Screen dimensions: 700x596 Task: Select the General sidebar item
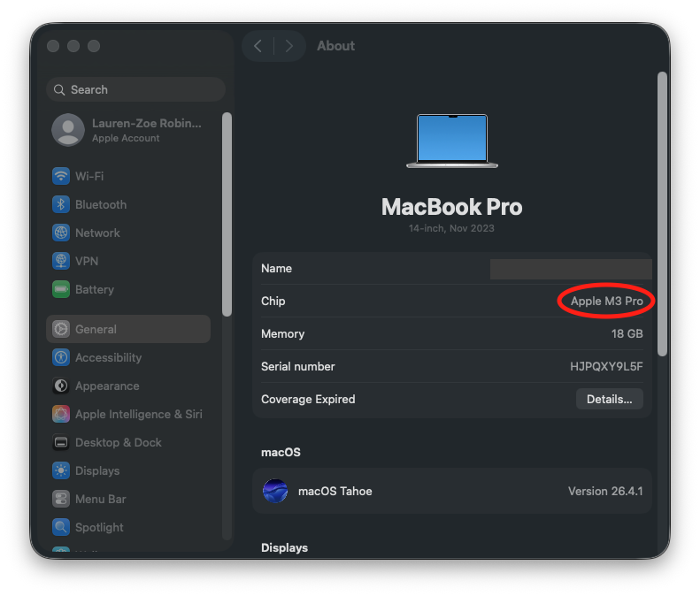pyautogui.click(x=128, y=329)
